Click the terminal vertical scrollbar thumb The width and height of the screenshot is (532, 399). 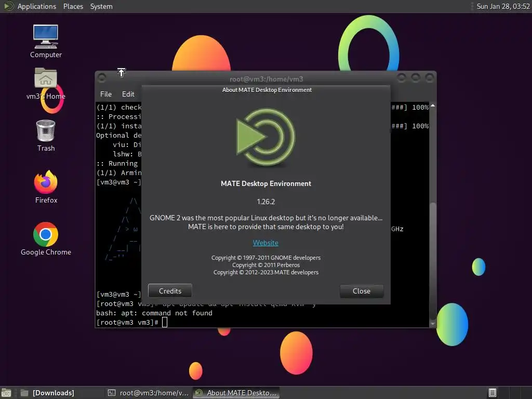tap(433, 261)
